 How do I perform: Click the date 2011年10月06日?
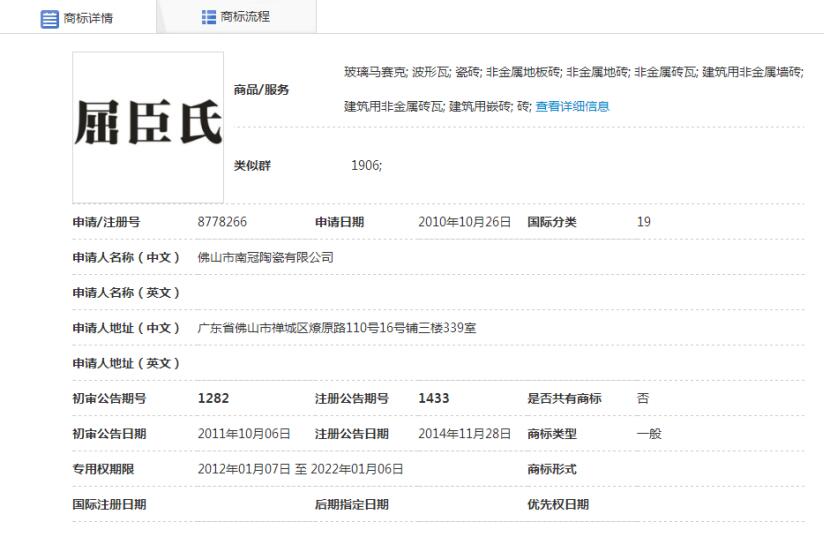click(x=244, y=434)
